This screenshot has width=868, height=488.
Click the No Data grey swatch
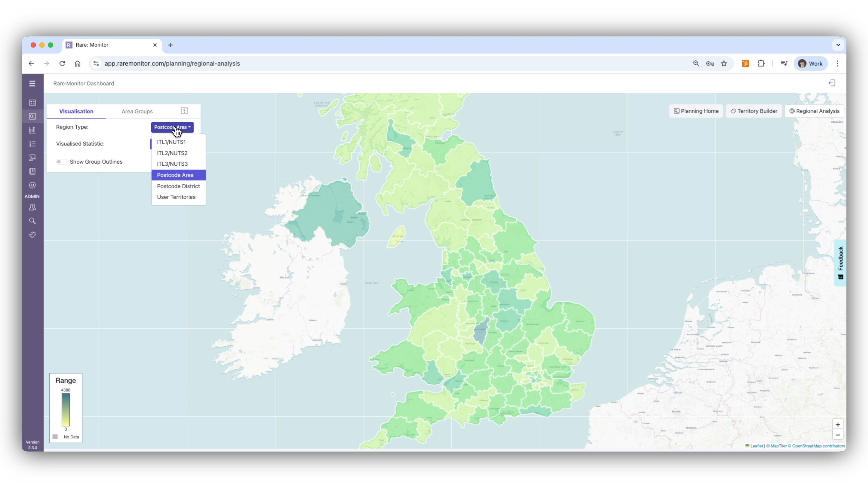tap(55, 437)
